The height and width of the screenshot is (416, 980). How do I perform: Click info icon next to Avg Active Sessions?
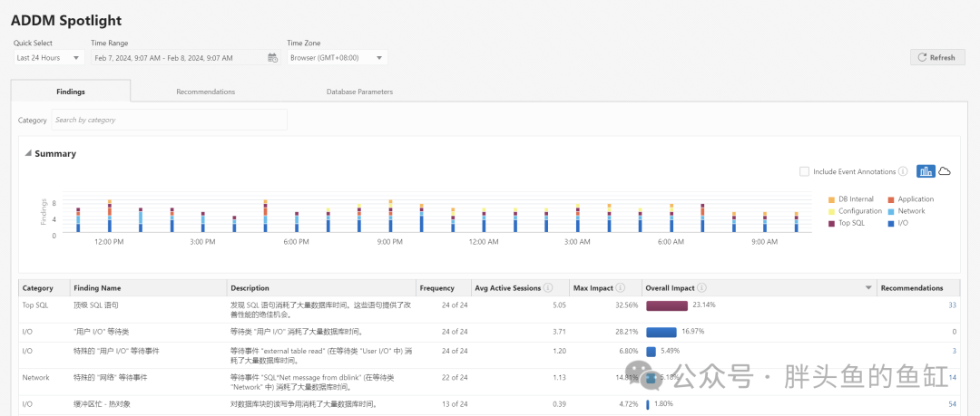pyautogui.click(x=548, y=288)
